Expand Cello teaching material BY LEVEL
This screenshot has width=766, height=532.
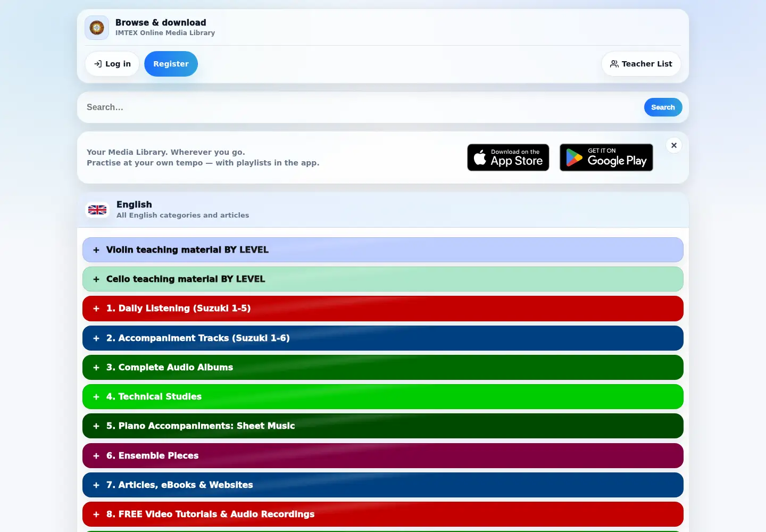tap(383, 279)
